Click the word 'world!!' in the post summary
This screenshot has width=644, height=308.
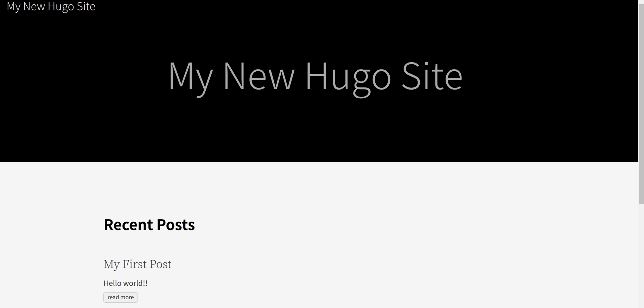tap(135, 283)
